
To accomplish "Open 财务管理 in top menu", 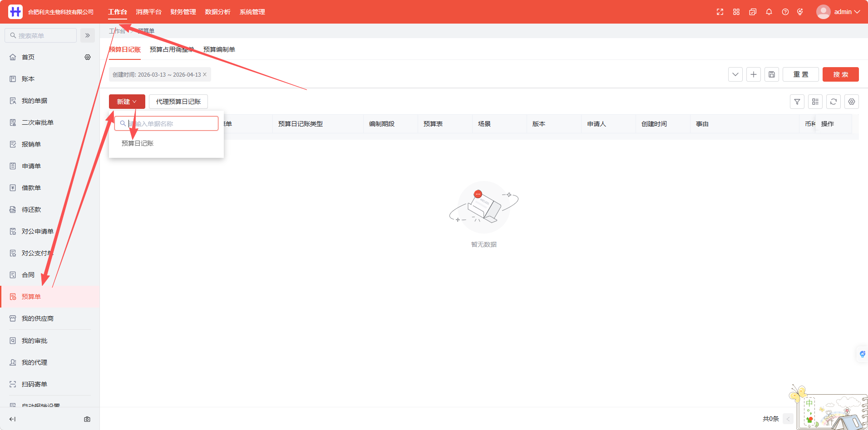I will [x=183, y=12].
